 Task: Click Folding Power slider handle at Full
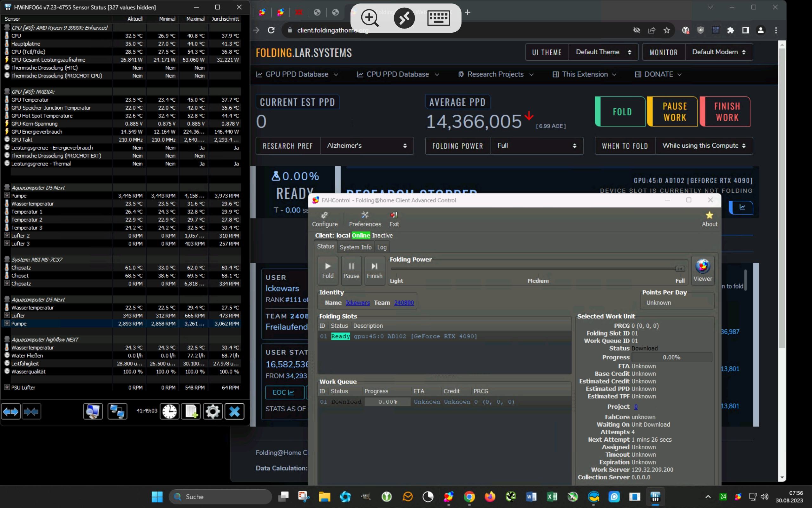click(x=680, y=269)
